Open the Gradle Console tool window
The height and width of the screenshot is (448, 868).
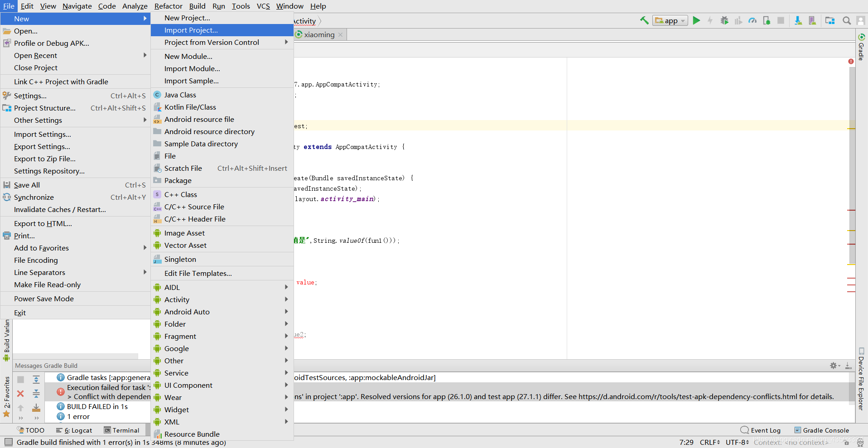[822, 430]
